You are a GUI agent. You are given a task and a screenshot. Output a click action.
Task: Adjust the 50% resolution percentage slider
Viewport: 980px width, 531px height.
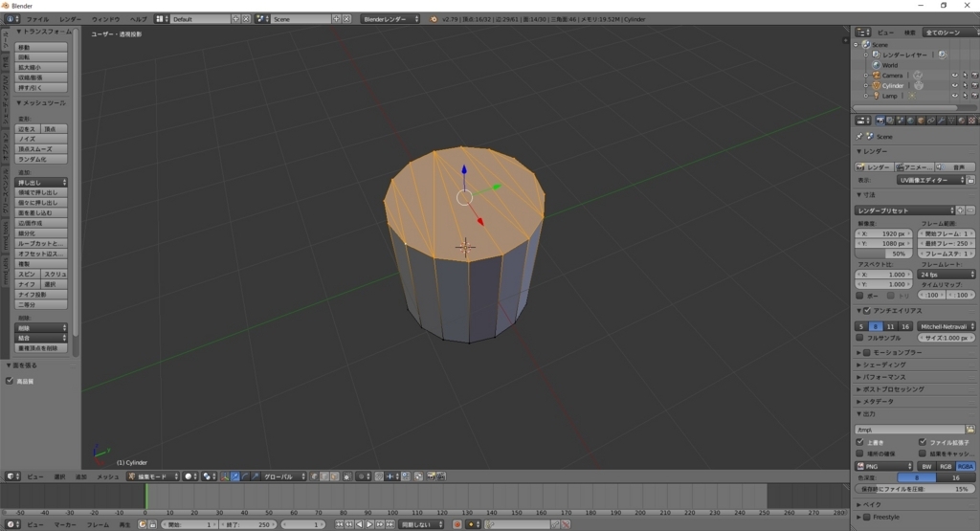883,254
